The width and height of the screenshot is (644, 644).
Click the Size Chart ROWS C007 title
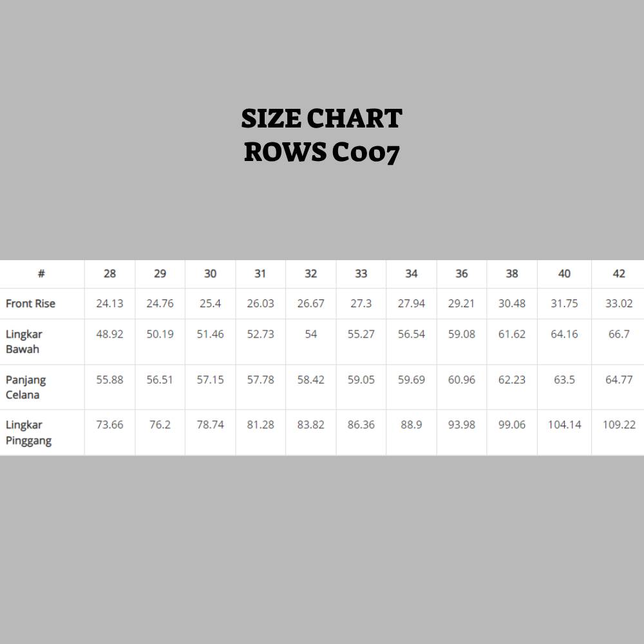pos(322,135)
